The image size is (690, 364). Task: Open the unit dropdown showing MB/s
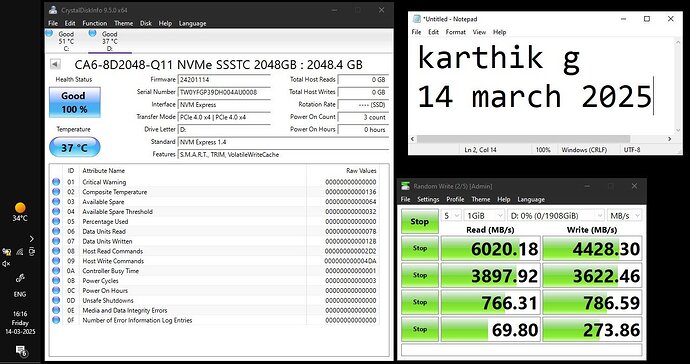pos(624,216)
